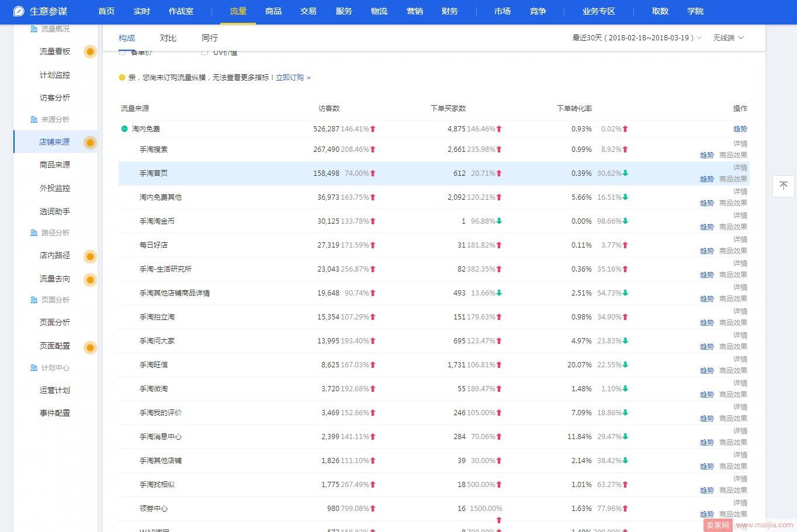
Task: Click the 立即订购 link
Action: coord(293,77)
